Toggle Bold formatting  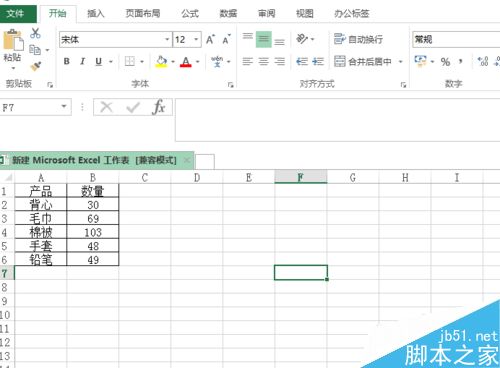[x=67, y=61]
